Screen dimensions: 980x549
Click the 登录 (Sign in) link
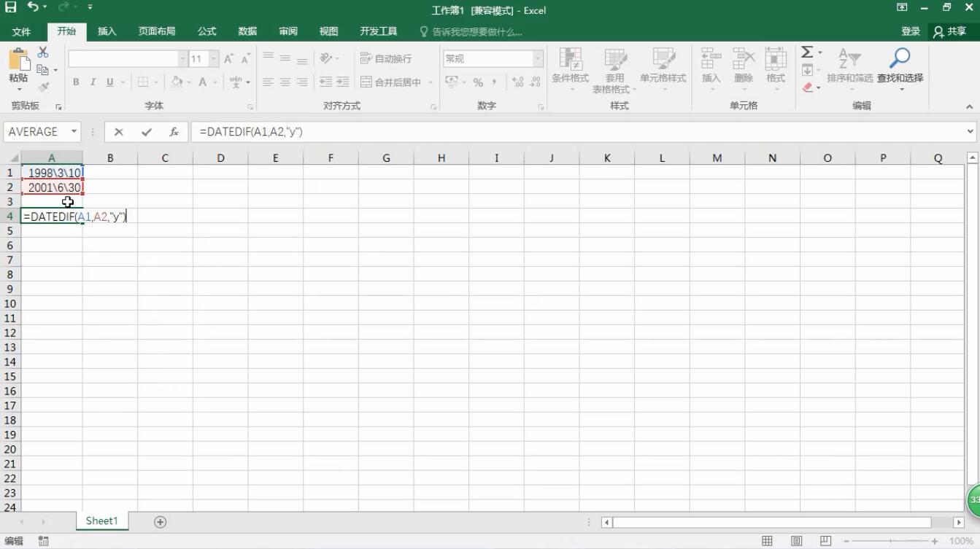(x=911, y=31)
